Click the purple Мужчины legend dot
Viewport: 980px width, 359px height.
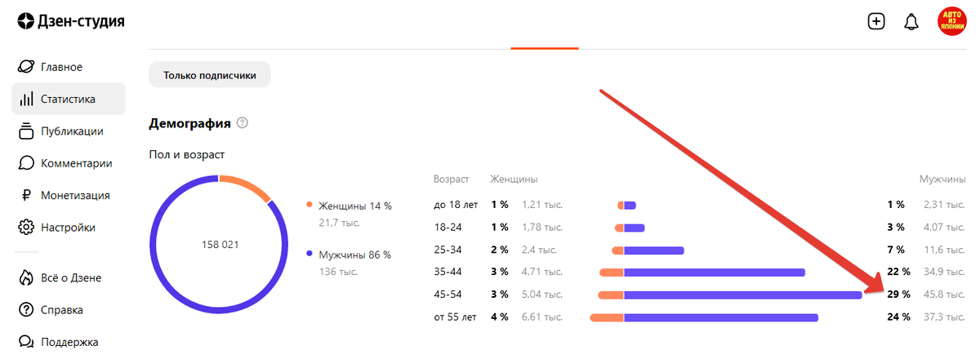click(310, 255)
